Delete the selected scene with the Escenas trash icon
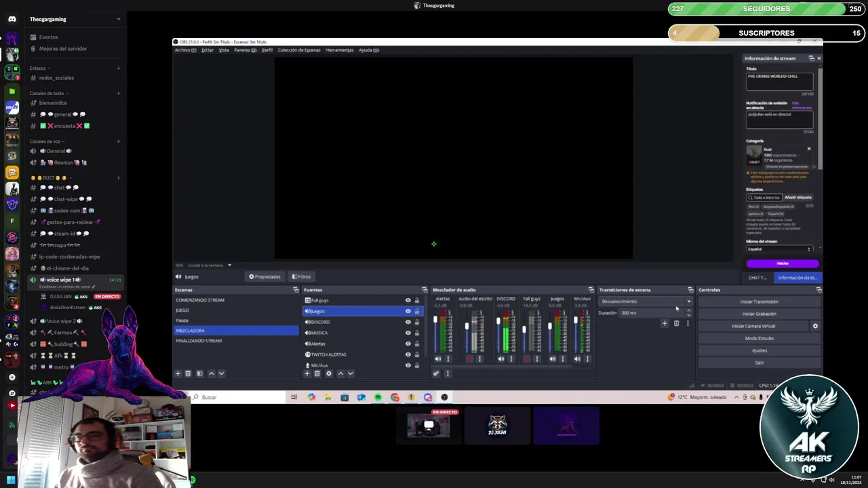The width and height of the screenshot is (868, 488). point(188,373)
